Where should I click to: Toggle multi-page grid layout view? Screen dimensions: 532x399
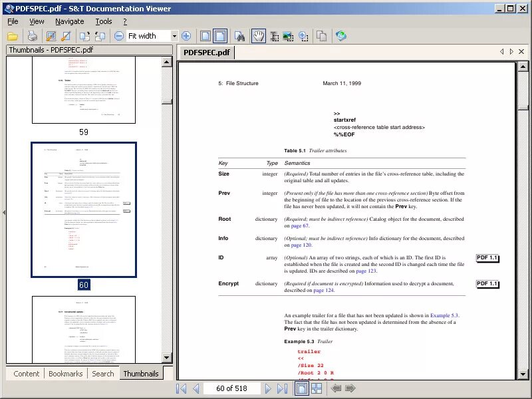tap(317, 388)
